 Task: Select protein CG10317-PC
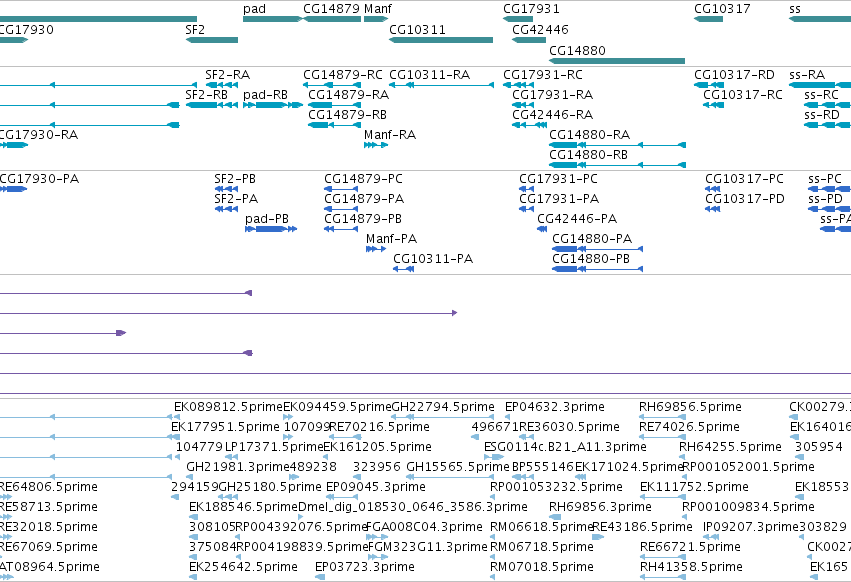pyautogui.click(x=713, y=189)
